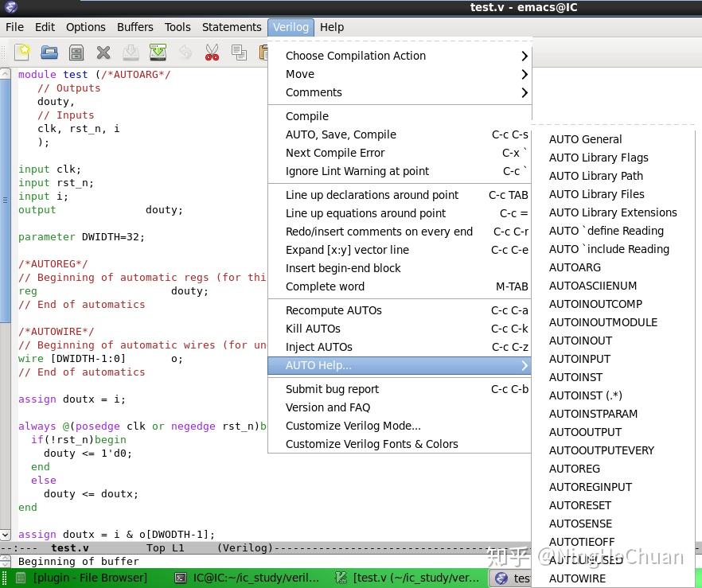Close the buffer using the X icon
Image resolution: width=702 pixels, height=588 pixels.
click(103, 53)
